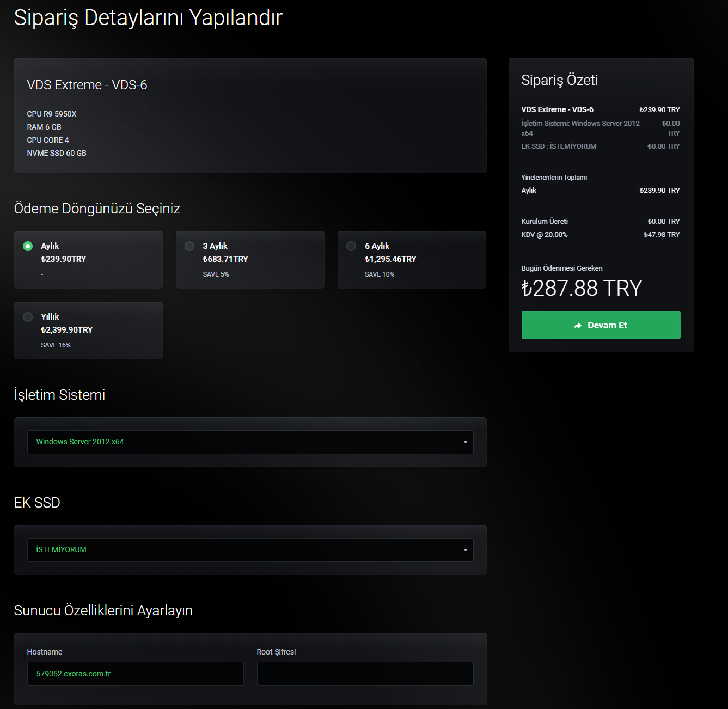Click the ₺239.90TRY price in the Aylık card
Image resolution: width=728 pixels, height=709 pixels.
pyautogui.click(x=64, y=259)
